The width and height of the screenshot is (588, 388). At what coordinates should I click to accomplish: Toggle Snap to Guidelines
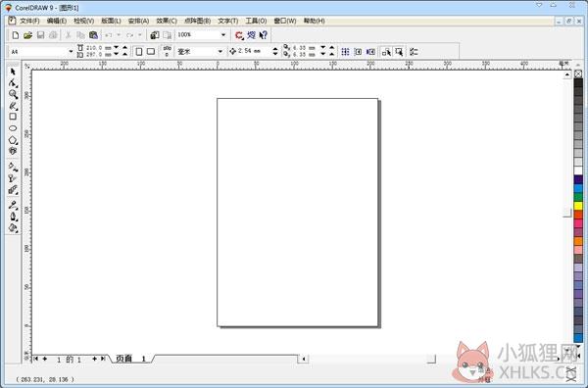[358, 52]
